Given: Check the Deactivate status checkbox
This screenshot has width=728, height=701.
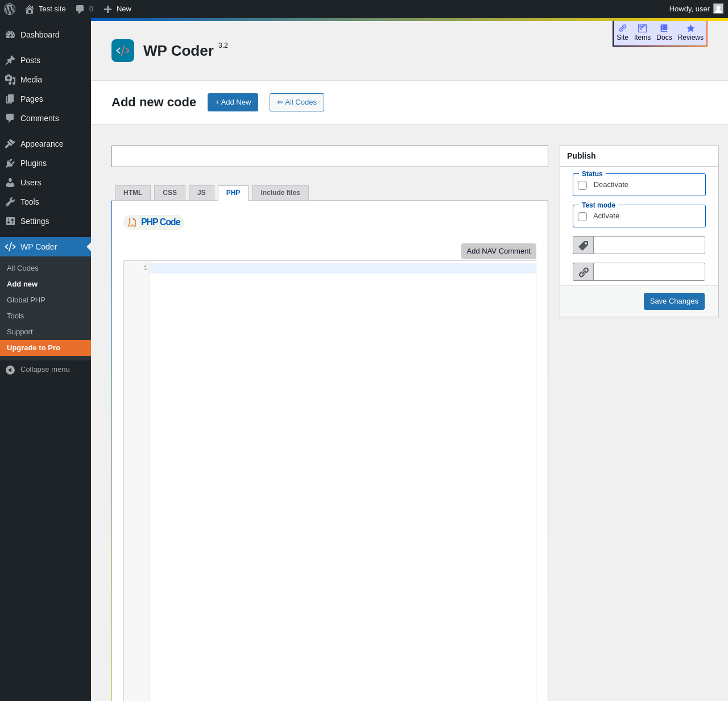Looking at the screenshot, I should tap(582, 185).
